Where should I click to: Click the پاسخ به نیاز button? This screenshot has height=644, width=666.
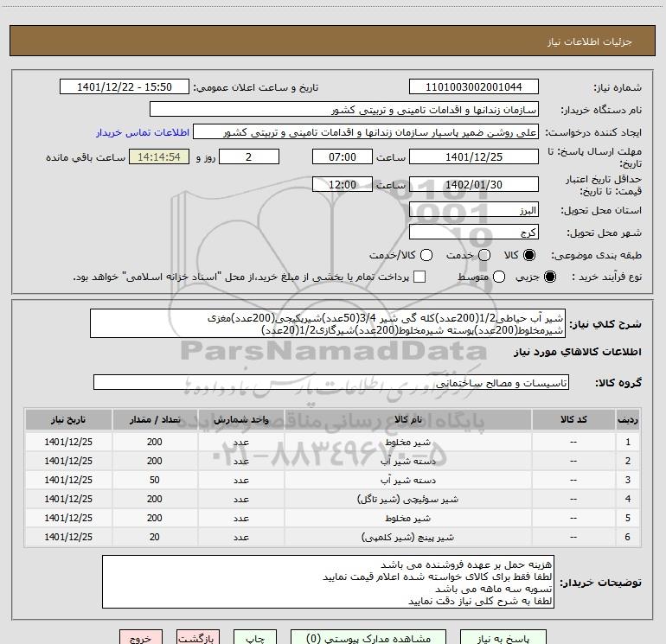coord(503,638)
